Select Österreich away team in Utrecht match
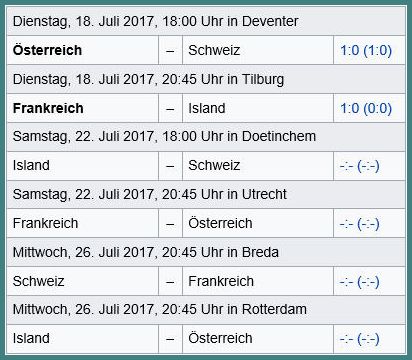 coord(258,223)
